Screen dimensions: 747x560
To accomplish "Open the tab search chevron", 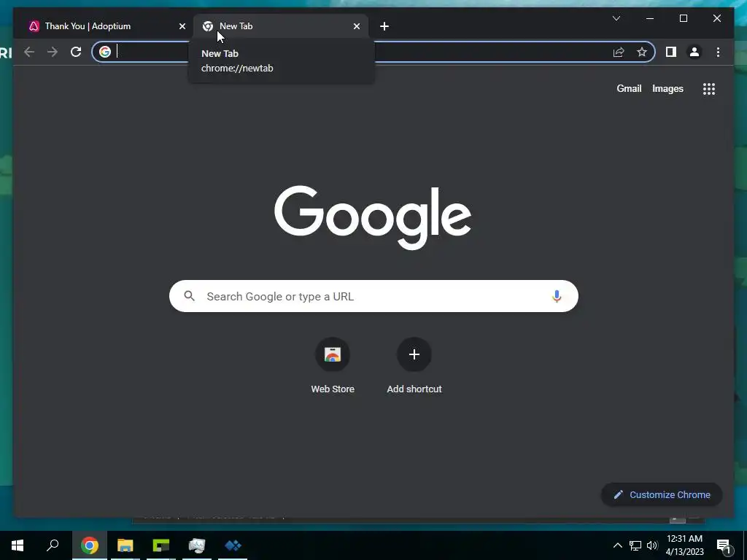I will point(616,18).
